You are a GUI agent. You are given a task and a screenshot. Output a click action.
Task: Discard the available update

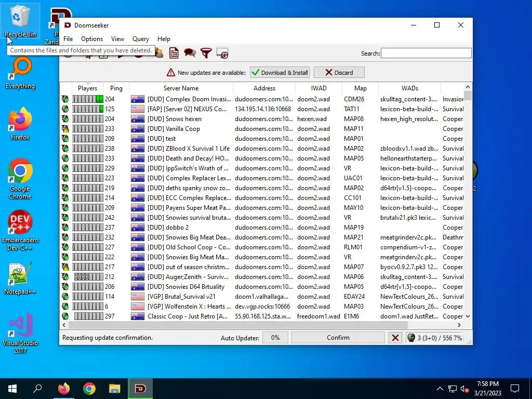coord(339,73)
